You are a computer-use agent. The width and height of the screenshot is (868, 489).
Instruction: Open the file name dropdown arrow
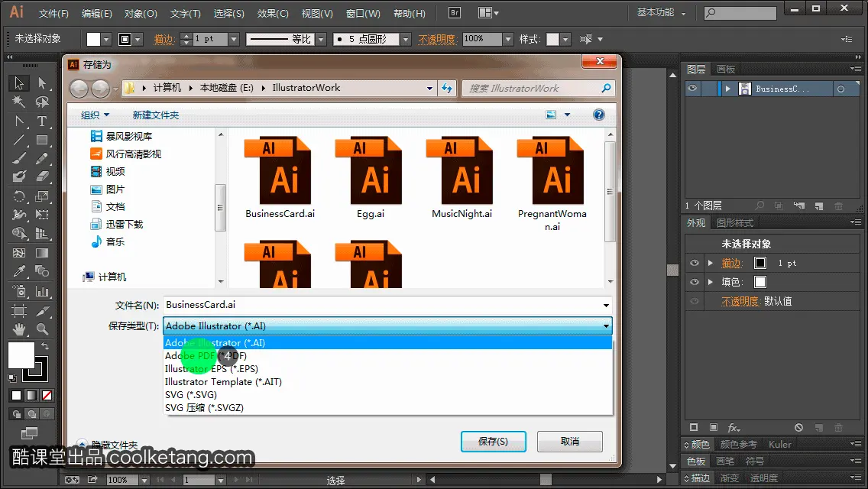[x=606, y=305]
